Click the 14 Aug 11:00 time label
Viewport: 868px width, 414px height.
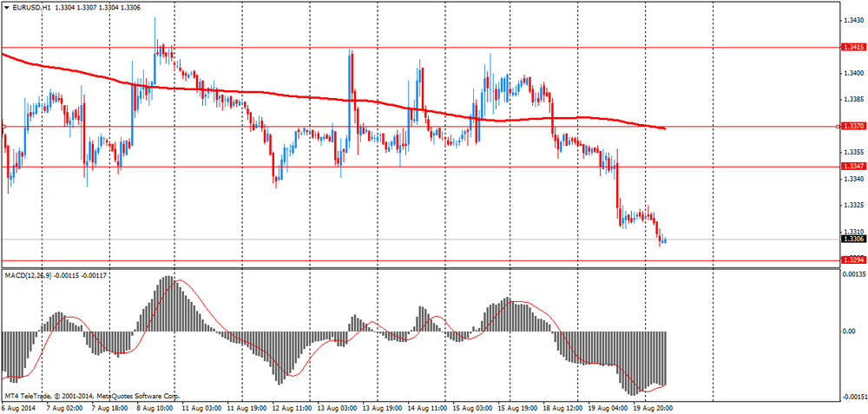pyautogui.click(x=427, y=409)
